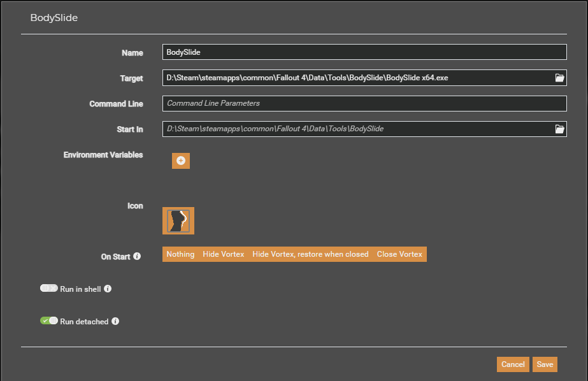Disable the Run detached toggle
Image resolution: width=588 pixels, height=381 pixels.
(49, 320)
